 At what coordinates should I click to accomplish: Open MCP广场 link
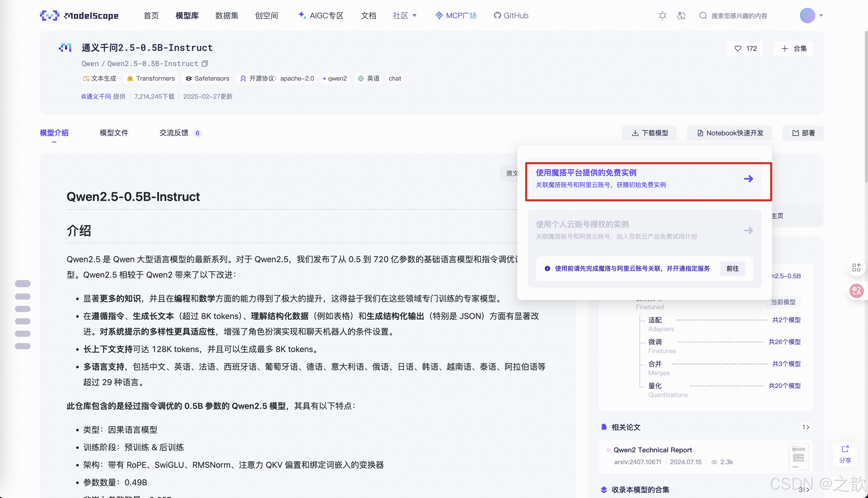pyautogui.click(x=456, y=15)
